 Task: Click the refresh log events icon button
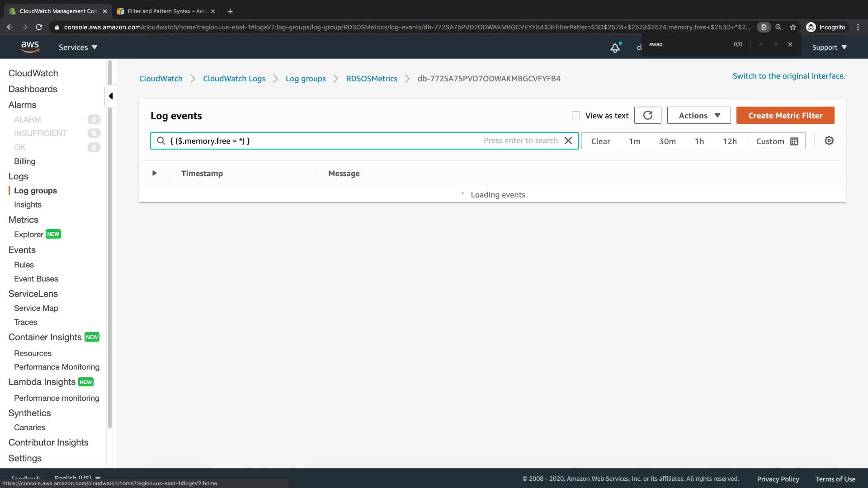pos(647,115)
